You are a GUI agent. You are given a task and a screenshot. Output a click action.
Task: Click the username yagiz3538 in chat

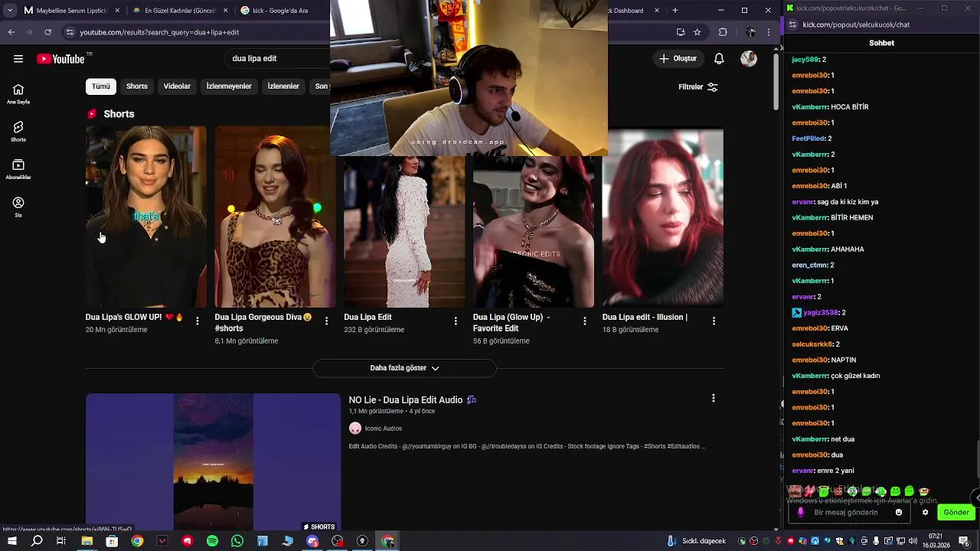[821, 313]
